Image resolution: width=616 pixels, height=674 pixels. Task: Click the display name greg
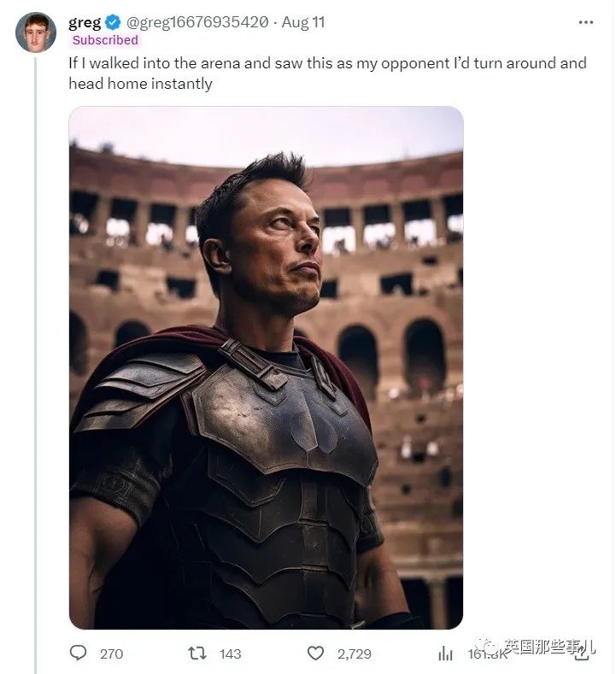tap(85, 22)
